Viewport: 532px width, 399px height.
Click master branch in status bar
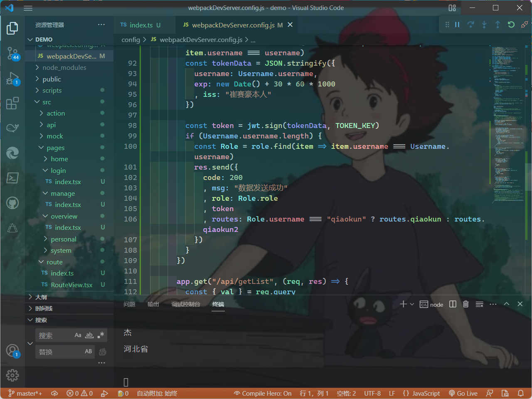coord(25,393)
